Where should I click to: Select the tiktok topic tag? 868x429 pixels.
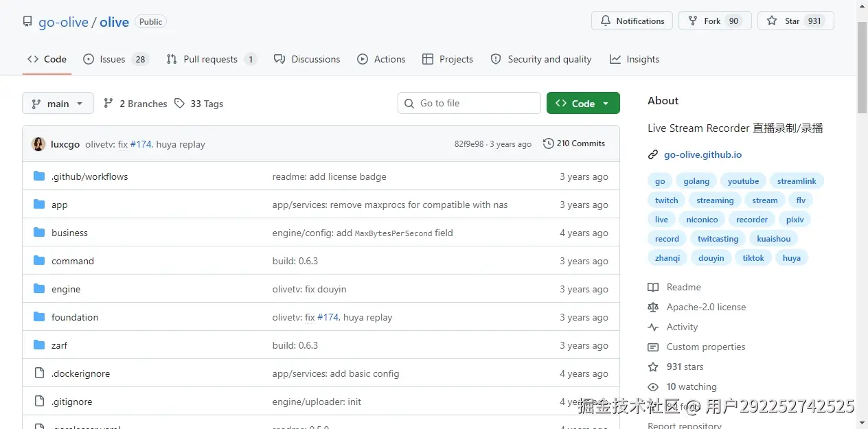(x=753, y=258)
